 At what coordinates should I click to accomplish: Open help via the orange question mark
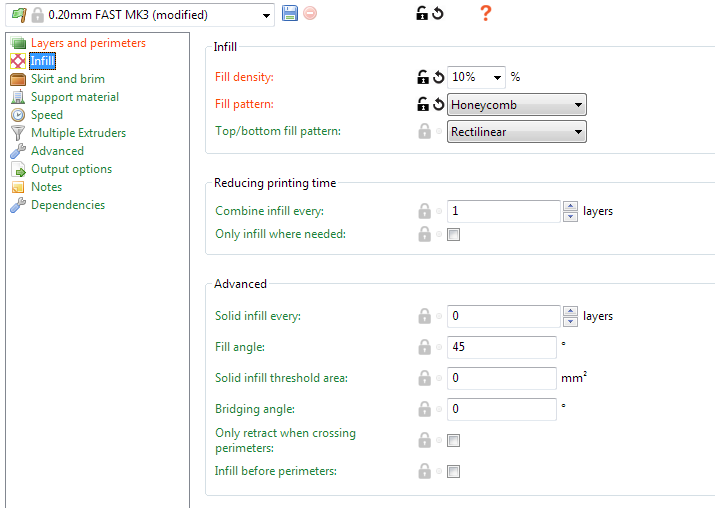[x=486, y=13]
